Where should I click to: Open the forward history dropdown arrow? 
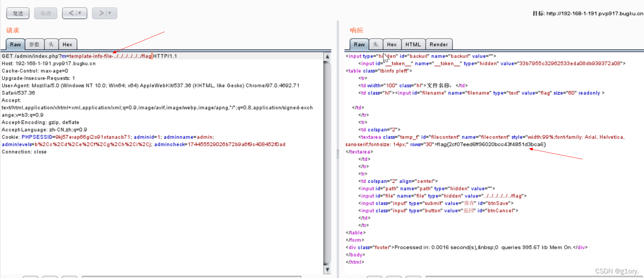tap(110, 13)
